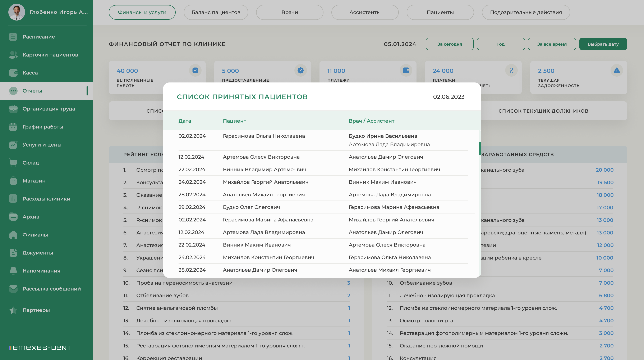644x360 pixels.
Task: Switch to Врачи tab
Action: pos(290,12)
